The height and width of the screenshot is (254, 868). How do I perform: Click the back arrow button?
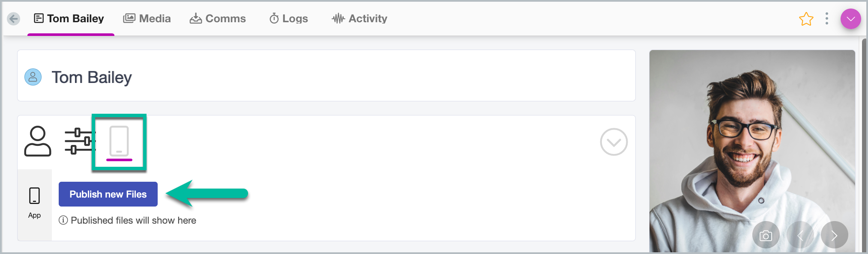(x=14, y=19)
